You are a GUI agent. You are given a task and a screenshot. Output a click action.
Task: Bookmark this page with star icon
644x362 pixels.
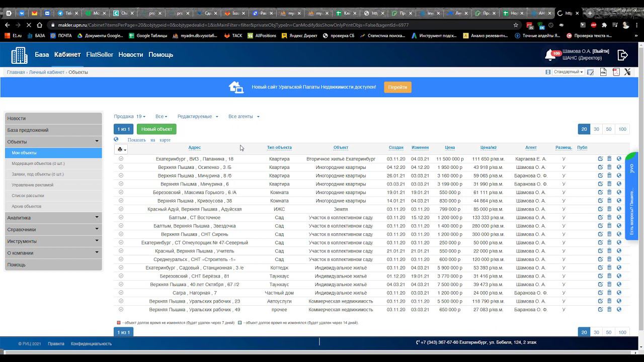click(x=516, y=25)
